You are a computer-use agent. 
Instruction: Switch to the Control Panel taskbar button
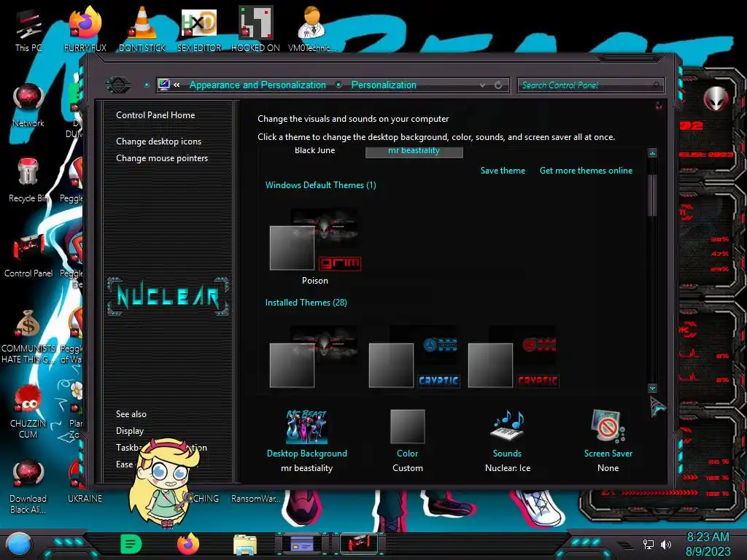pos(358,544)
